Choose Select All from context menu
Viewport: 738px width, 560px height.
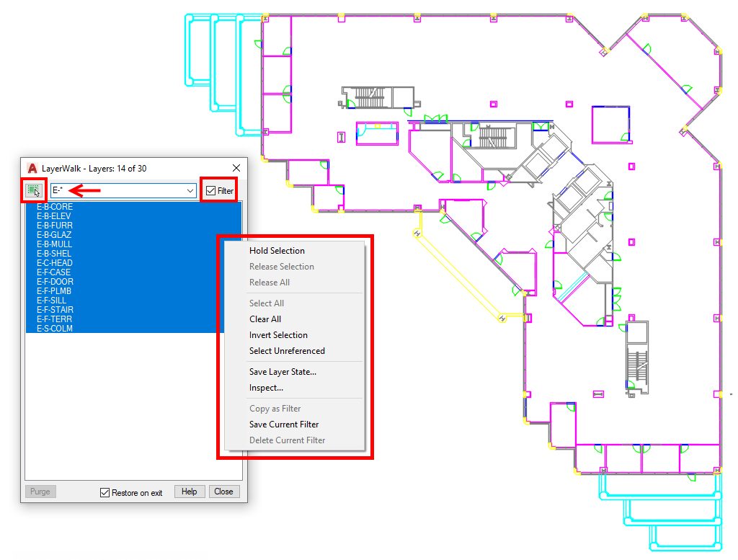[267, 303]
